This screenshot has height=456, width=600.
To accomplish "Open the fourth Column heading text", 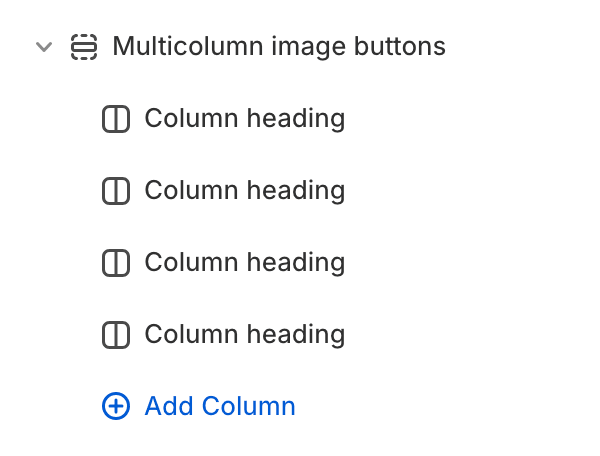I will [x=245, y=334].
